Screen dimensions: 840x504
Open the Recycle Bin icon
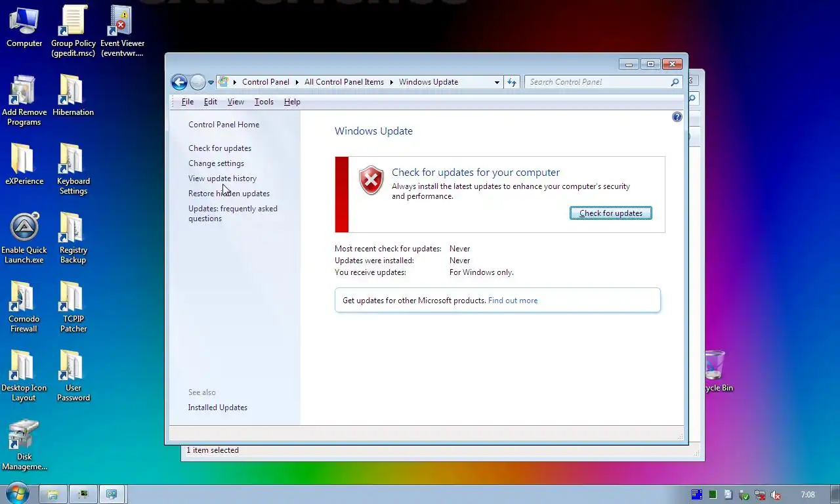pyautogui.click(x=716, y=371)
